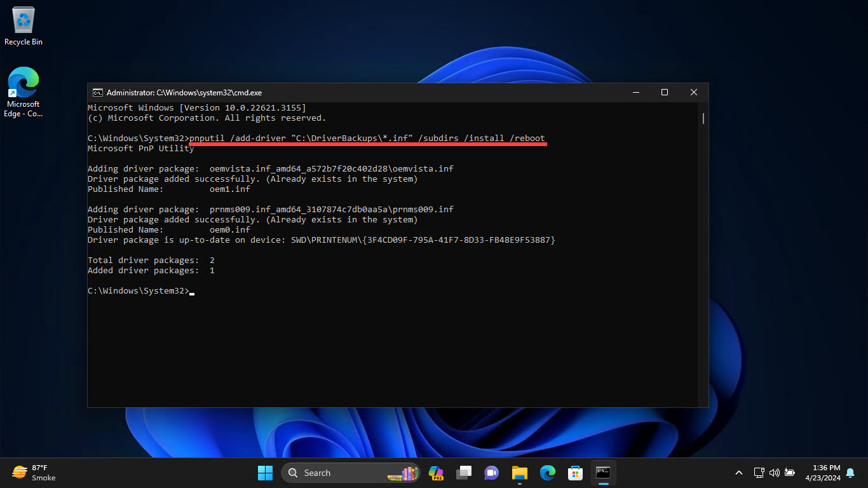Open the weather widget showing 87°F Smoke
868x488 pixels.
pos(34,473)
